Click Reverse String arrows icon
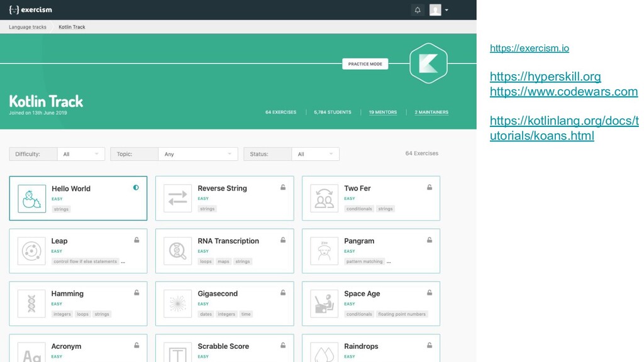 coord(177,198)
